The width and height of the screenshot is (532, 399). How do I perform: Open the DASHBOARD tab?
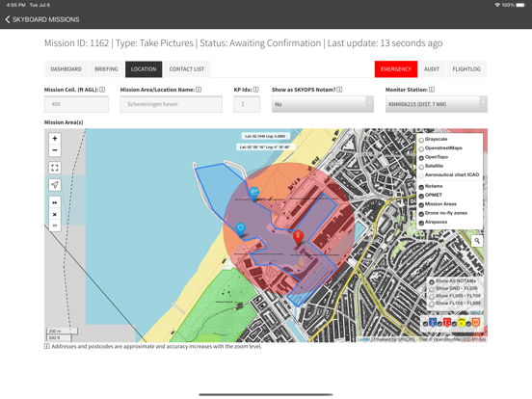click(x=66, y=69)
